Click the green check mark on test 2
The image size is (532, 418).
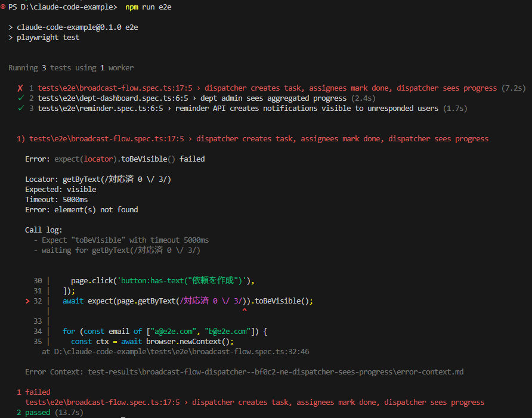[x=21, y=98]
